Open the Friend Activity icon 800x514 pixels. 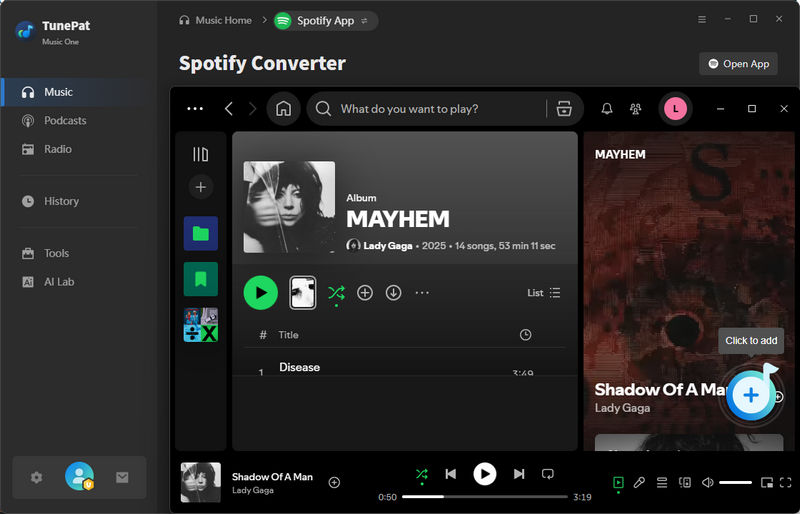(635, 109)
